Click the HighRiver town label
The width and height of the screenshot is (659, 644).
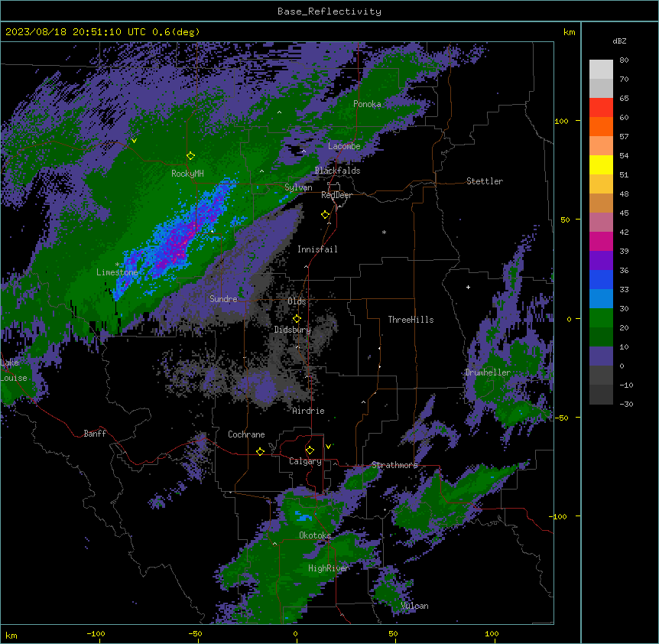tap(329, 568)
